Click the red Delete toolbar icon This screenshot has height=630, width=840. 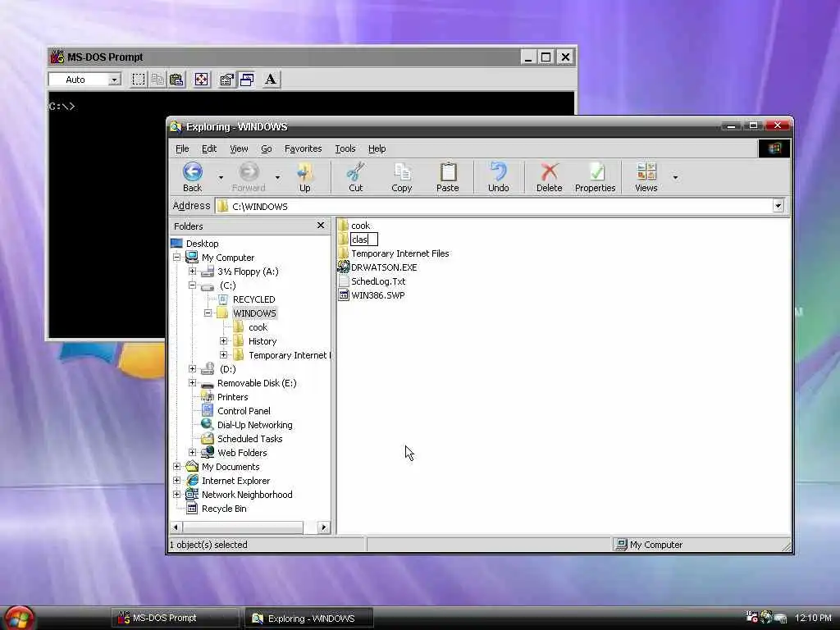pyautogui.click(x=549, y=172)
